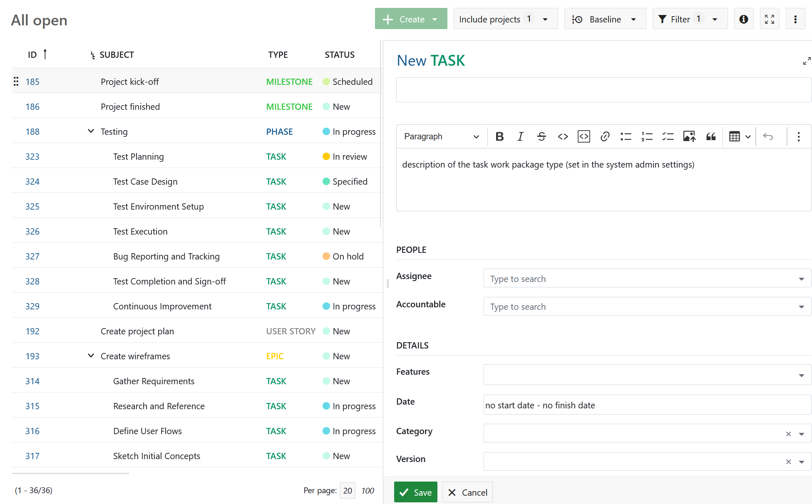Click the SUBJECT column header

[117, 55]
